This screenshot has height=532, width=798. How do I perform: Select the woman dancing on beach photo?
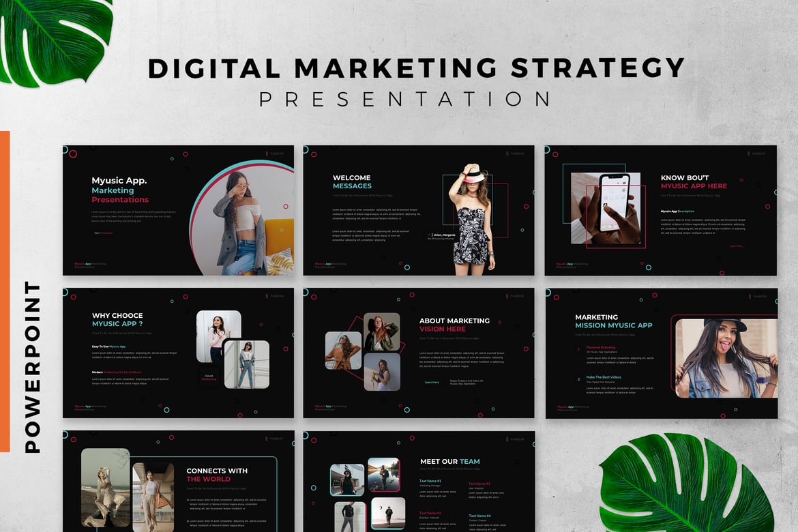pos(105,488)
